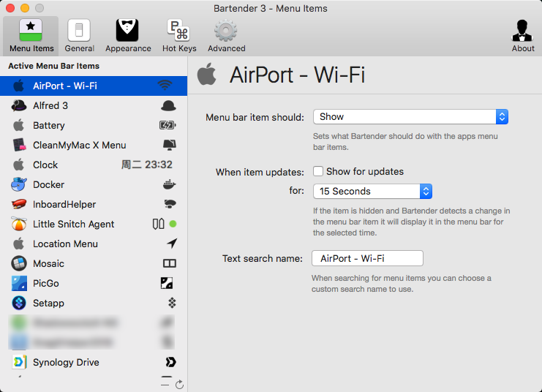Switch to the Hot Keys tab
This screenshot has height=392, width=542.
(179, 36)
